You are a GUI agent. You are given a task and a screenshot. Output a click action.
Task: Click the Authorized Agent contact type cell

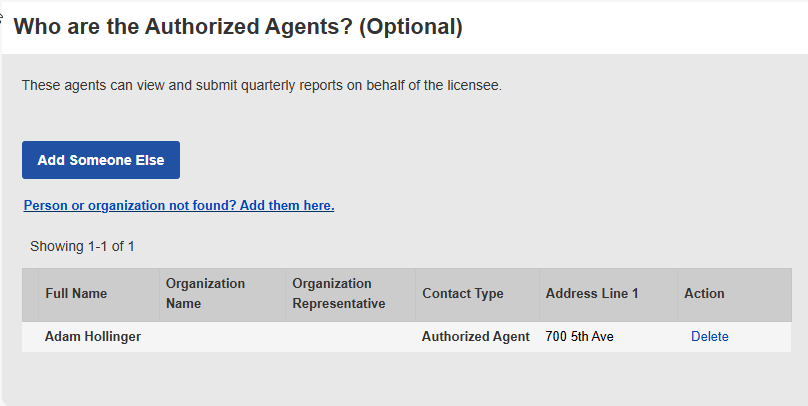click(476, 337)
